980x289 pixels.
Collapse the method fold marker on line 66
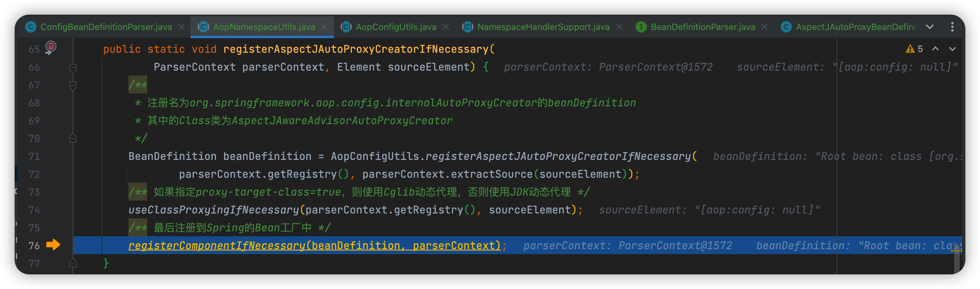[73, 67]
